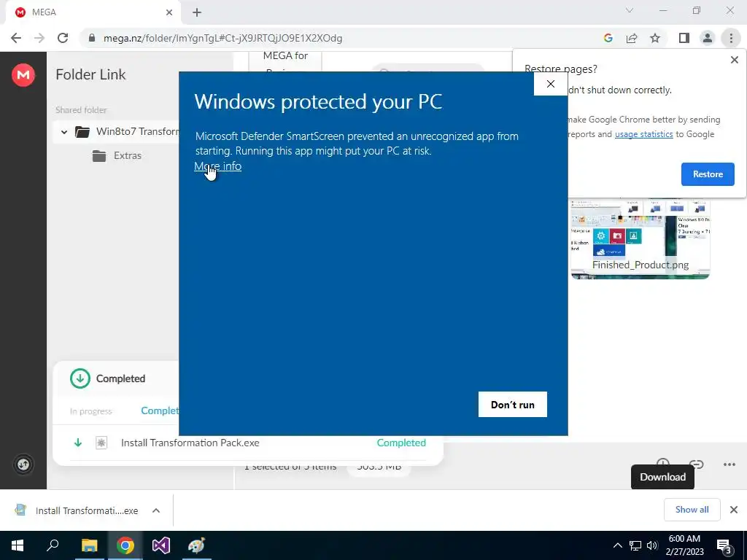Close the Windows protected your PC dialog
747x560 pixels.
(x=551, y=85)
